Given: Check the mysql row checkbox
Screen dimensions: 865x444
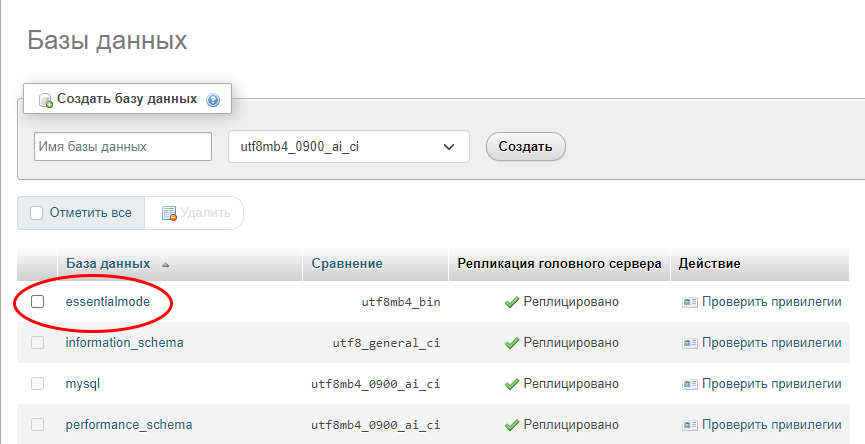Looking at the screenshot, I should point(38,384).
